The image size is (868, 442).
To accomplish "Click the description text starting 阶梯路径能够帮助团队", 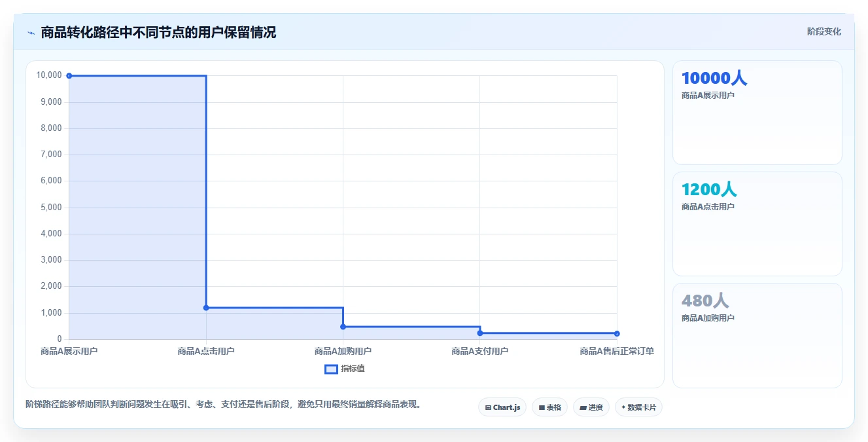I will pyautogui.click(x=224, y=405).
